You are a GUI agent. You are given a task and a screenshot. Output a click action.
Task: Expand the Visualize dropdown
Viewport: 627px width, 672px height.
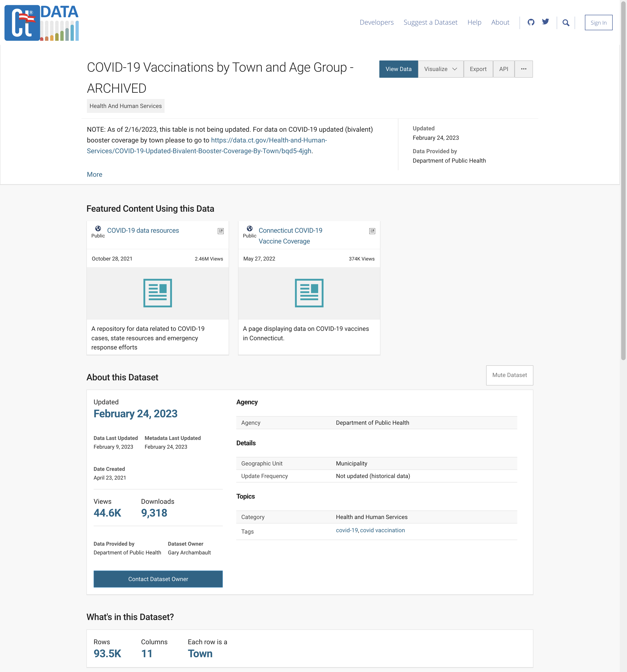click(x=440, y=69)
